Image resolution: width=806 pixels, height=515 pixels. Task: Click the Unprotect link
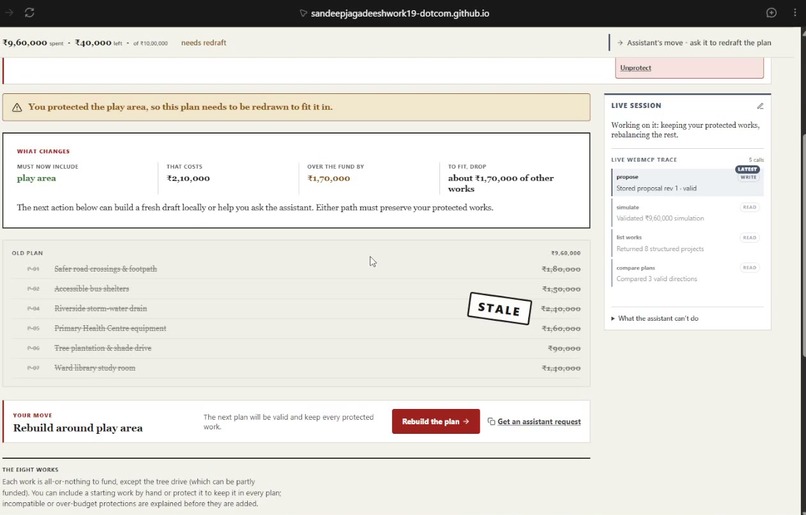pyautogui.click(x=635, y=68)
